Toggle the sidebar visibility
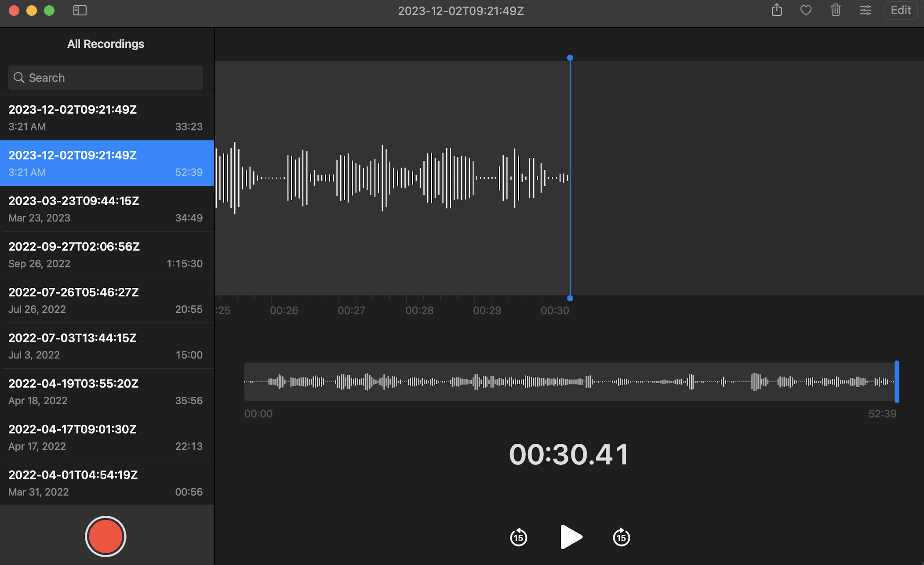Screen dimensions: 924x565 click(x=80, y=10)
